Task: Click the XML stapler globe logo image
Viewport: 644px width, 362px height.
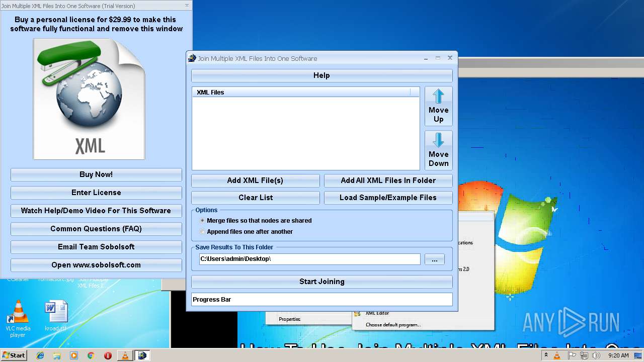Action: [x=89, y=99]
